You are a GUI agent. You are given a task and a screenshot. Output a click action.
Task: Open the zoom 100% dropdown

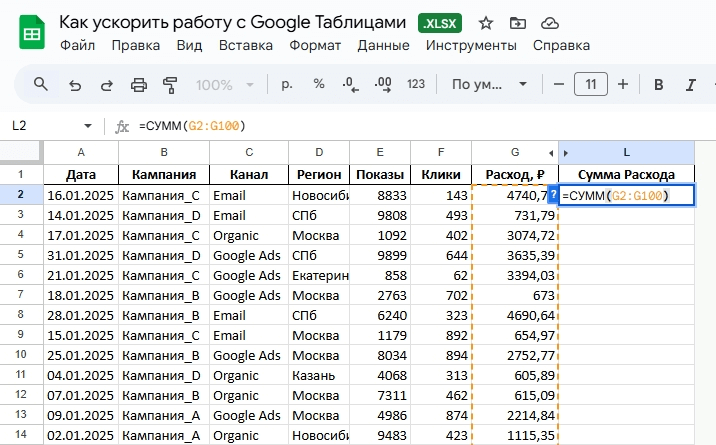pos(224,85)
